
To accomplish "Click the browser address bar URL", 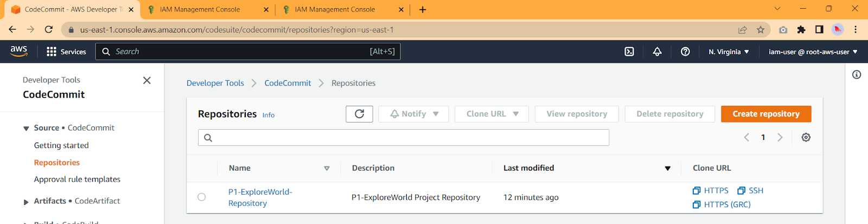I will (x=237, y=30).
